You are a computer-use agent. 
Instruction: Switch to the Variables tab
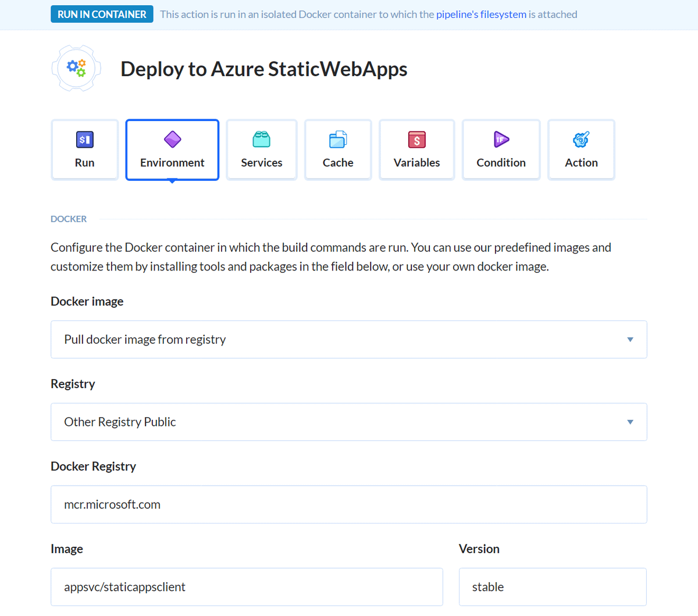pos(416,149)
